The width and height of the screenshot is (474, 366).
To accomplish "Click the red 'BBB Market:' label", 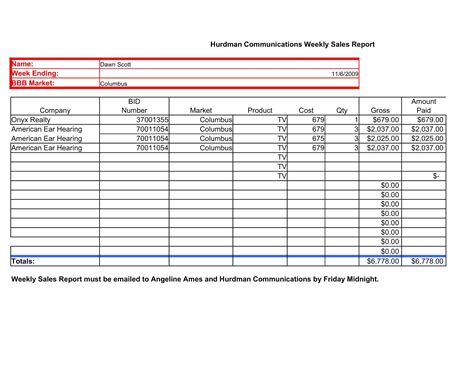I will [33, 83].
